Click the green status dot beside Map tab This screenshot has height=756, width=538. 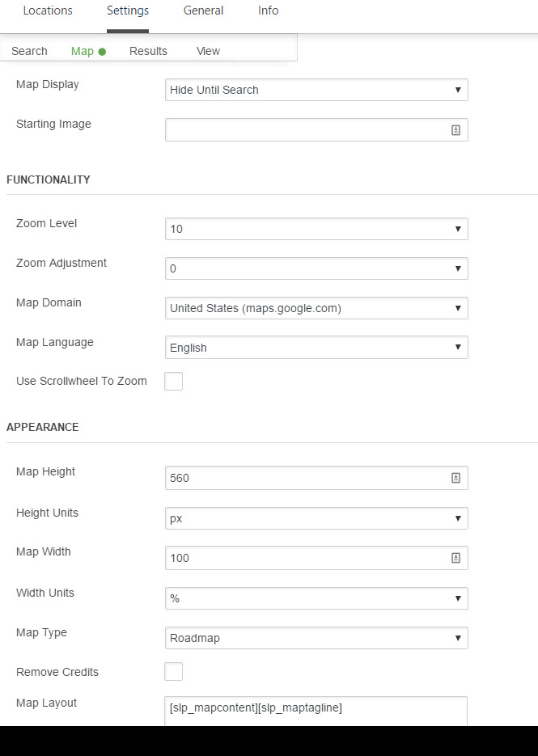pos(100,51)
